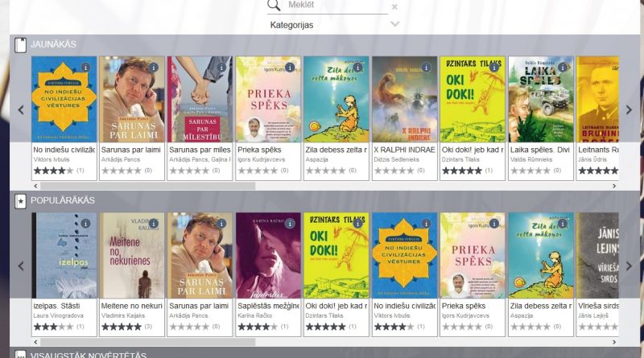Open info icon on izelpas cover
This screenshot has width=644, height=358.
point(85,224)
